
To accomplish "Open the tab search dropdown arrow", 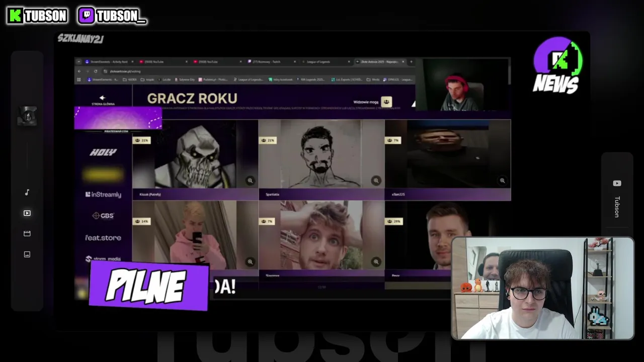I will click(79, 62).
